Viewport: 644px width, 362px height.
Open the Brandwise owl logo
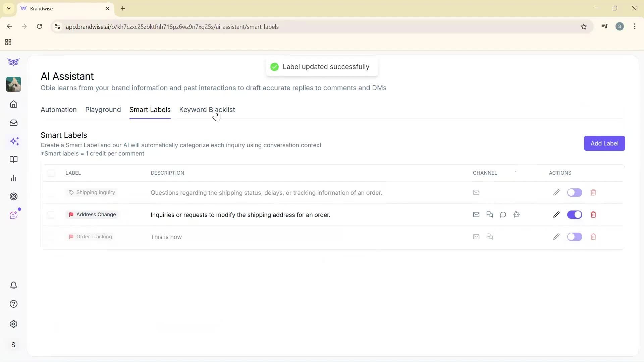pyautogui.click(x=13, y=62)
